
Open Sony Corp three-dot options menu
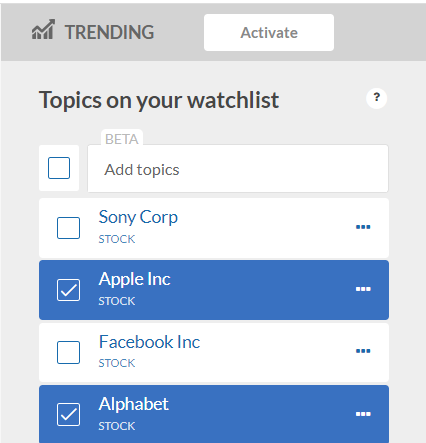tap(363, 227)
